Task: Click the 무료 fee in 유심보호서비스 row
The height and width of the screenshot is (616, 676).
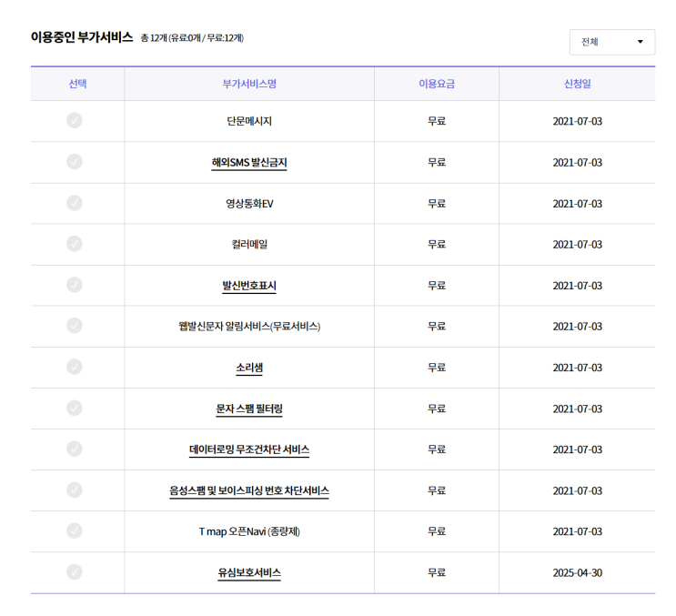Action: pyautogui.click(x=437, y=573)
